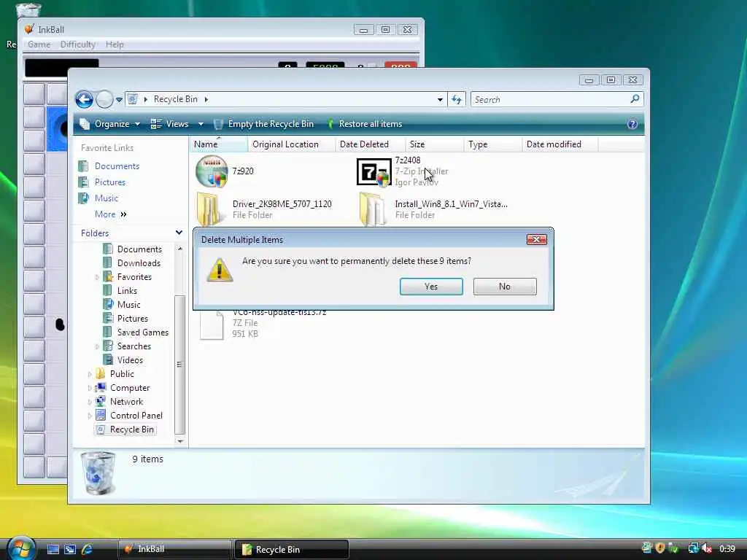Image resolution: width=747 pixels, height=560 pixels.
Task: Switch to InkBall taskbar button
Action: 175,549
